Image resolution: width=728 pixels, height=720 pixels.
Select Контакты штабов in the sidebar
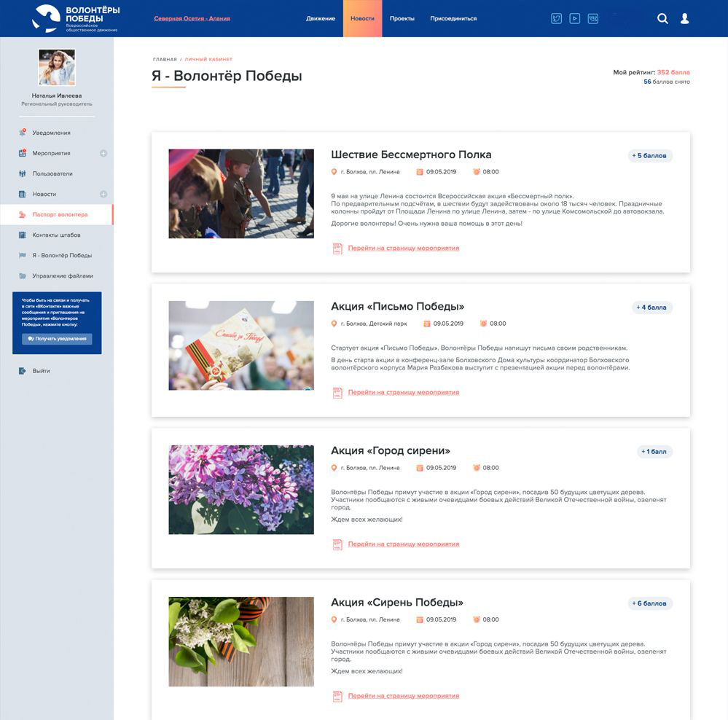pos(56,235)
